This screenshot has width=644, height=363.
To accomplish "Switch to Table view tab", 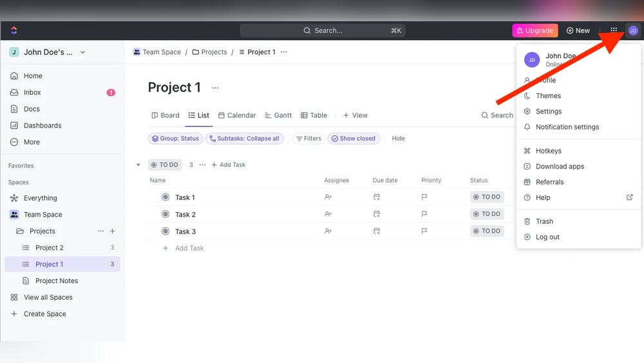I will [314, 115].
